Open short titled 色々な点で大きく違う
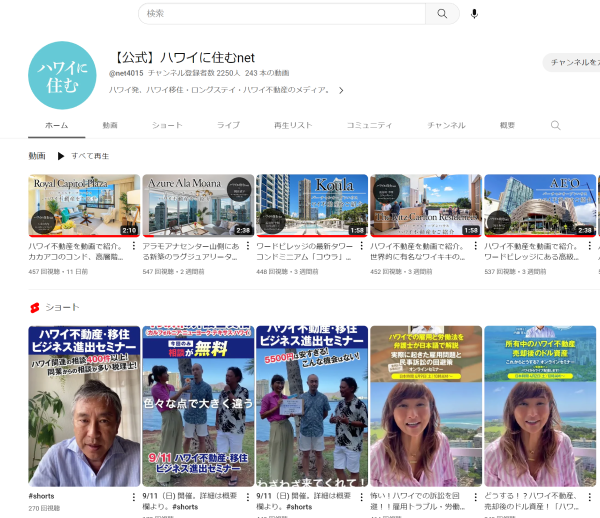 point(198,406)
